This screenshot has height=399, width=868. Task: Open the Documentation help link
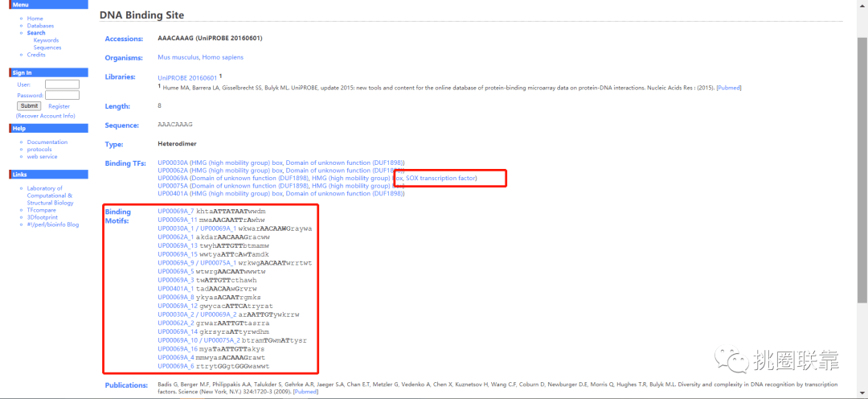point(47,142)
